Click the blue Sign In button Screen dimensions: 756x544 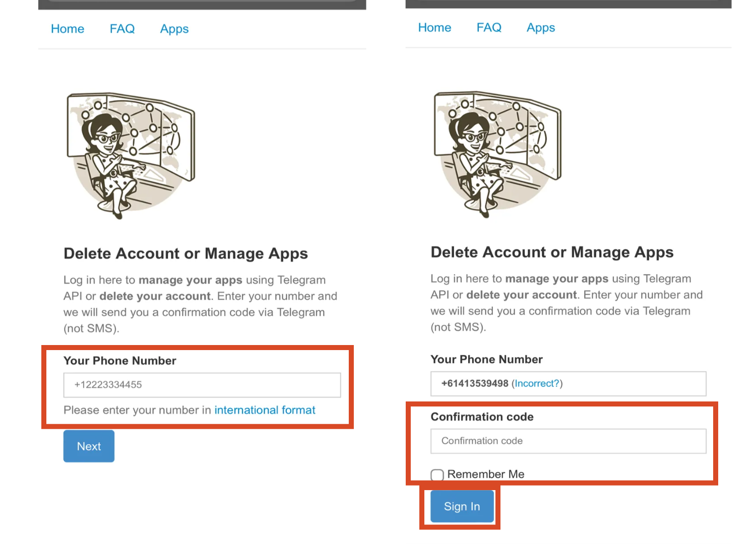tap(462, 506)
